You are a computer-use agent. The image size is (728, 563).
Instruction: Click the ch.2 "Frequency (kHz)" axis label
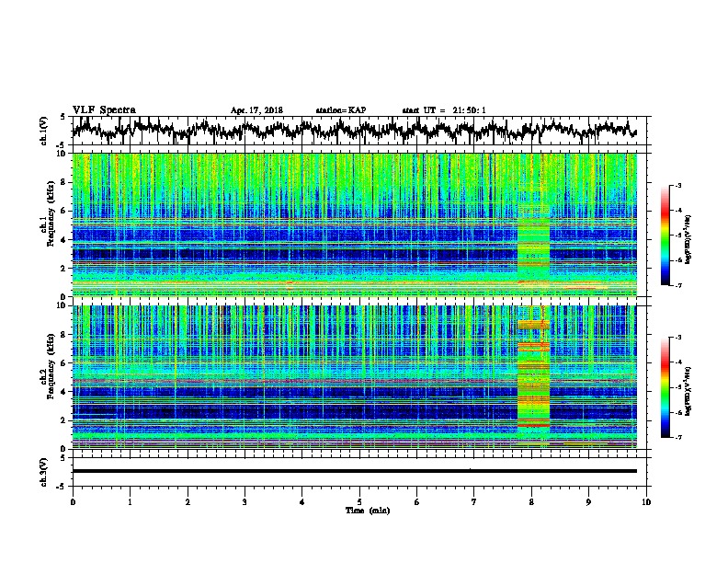pyautogui.click(x=51, y=366)
